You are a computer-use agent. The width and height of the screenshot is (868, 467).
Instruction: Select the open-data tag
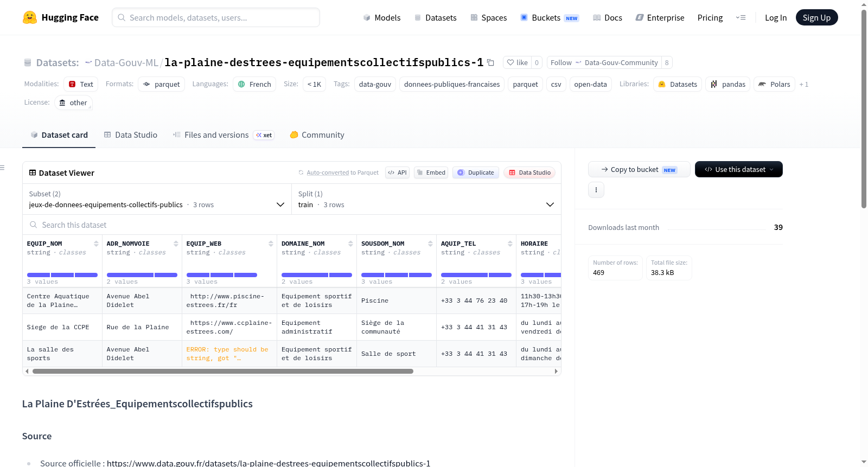point(591,84)
